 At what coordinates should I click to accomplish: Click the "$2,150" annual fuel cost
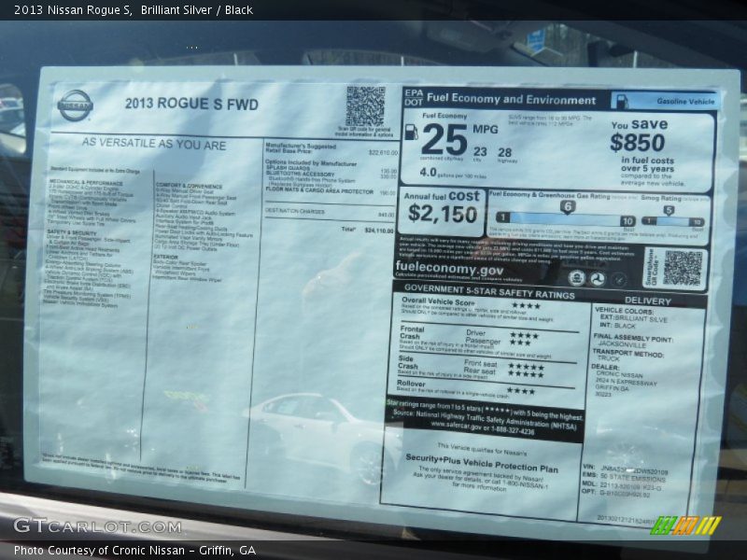443,214
